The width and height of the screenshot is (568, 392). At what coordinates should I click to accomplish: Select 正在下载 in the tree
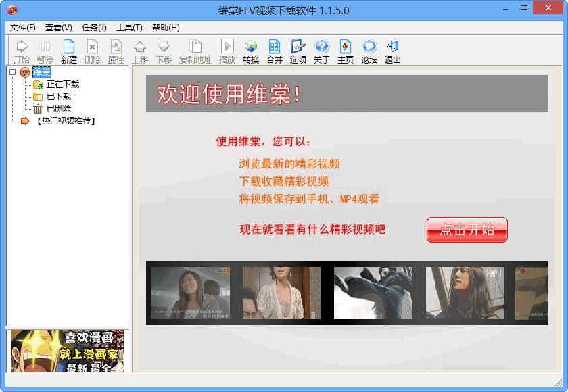click(62, 84)
